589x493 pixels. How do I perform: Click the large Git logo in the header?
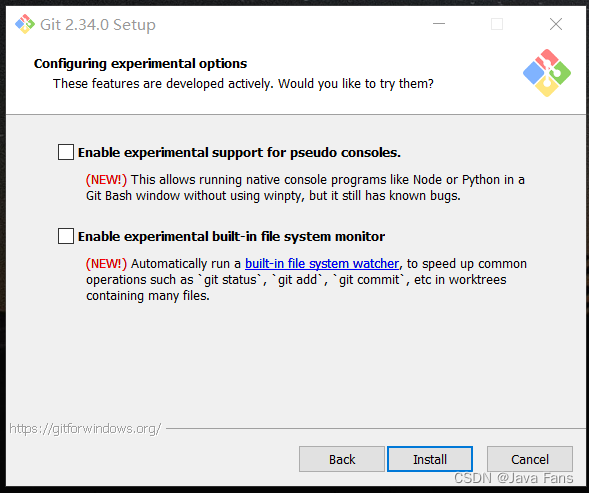pyautogui.click(x=547, y=73)
